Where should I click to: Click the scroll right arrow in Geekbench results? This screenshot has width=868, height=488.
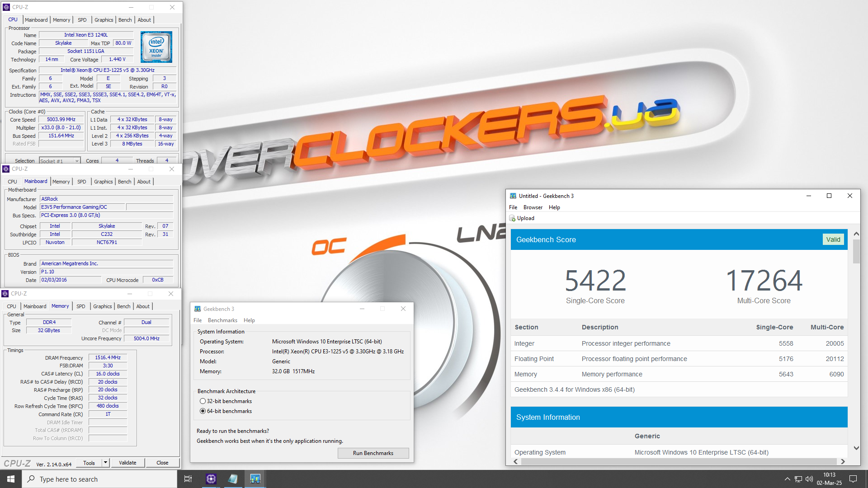(843, 461)
